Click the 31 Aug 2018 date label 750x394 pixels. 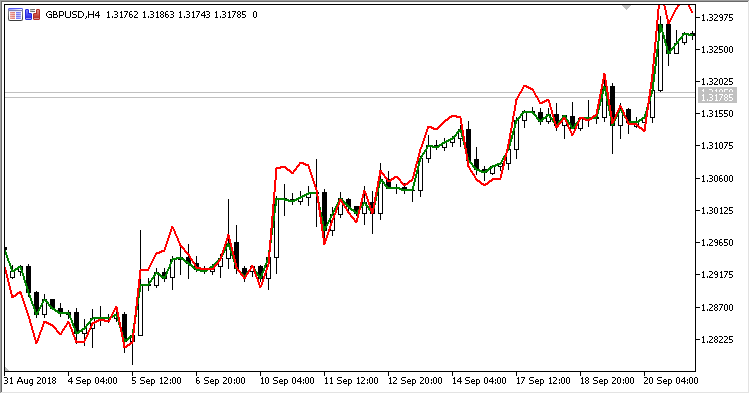[x=30, y=381]
